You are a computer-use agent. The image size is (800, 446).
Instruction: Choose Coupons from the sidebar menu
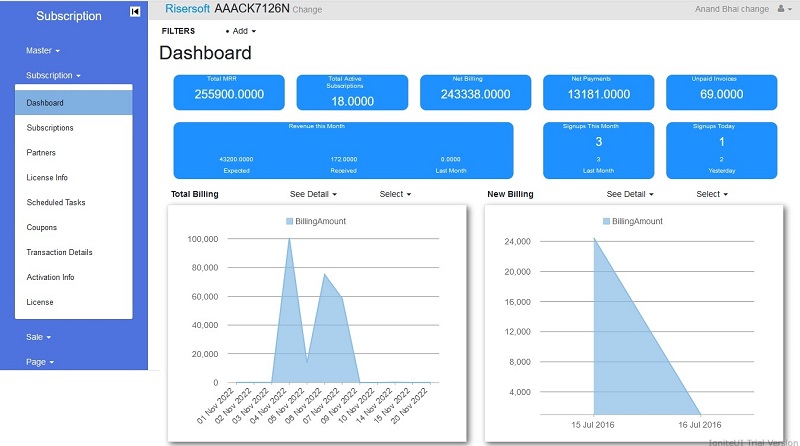tap(42, 227)
